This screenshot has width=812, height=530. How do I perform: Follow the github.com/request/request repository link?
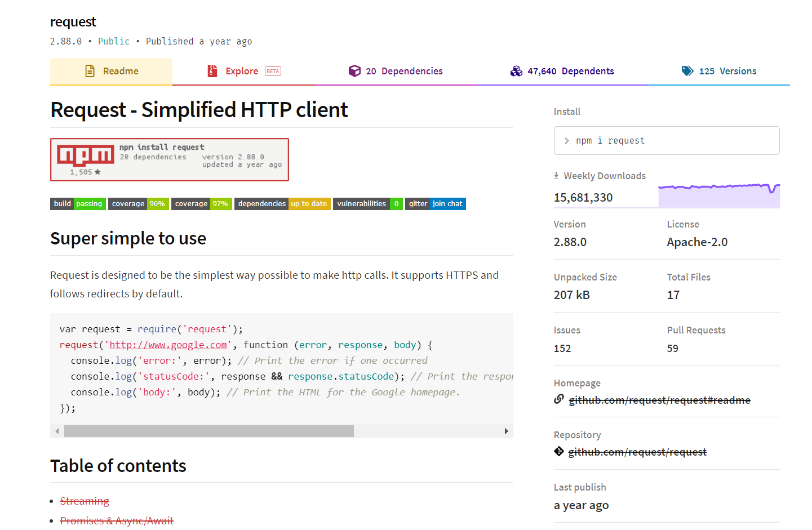tap(637, 451)
